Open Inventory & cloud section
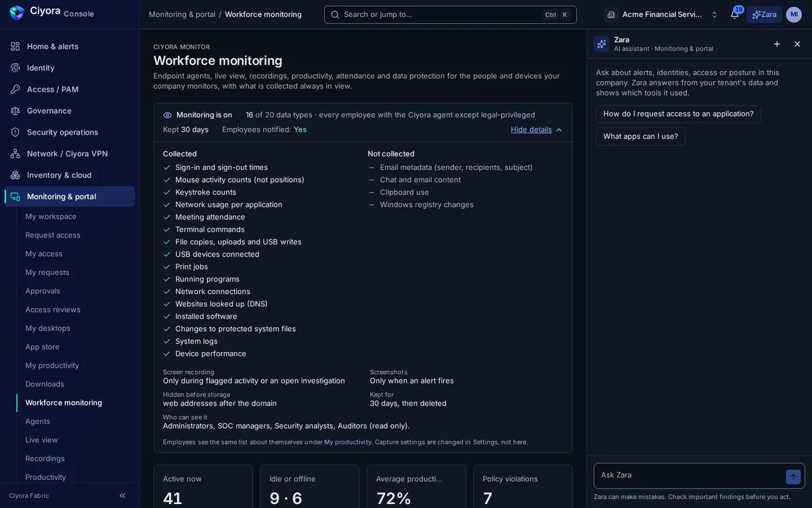This screenshot has width=812, height=508. click(x=70, y=175)
